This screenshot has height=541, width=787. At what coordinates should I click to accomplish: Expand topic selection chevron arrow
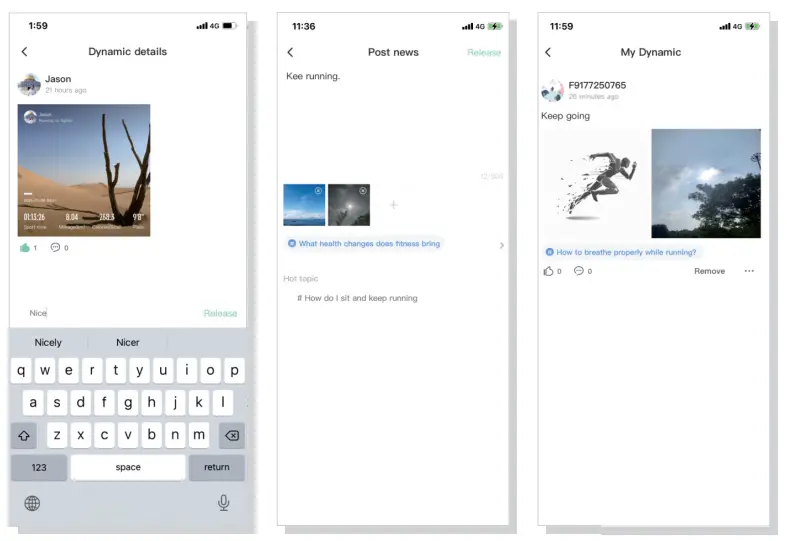[502, 245]
